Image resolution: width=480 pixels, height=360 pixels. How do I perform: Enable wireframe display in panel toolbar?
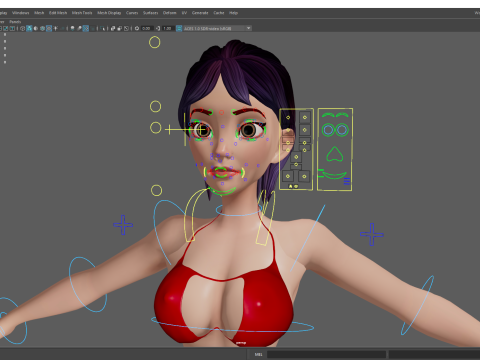click(22, 28)
